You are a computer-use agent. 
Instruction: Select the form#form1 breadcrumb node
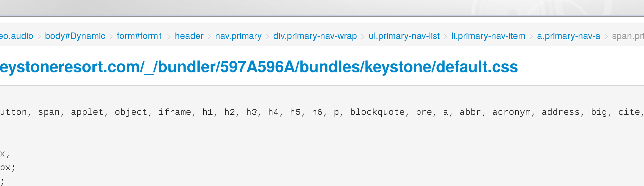pos(139,36)
